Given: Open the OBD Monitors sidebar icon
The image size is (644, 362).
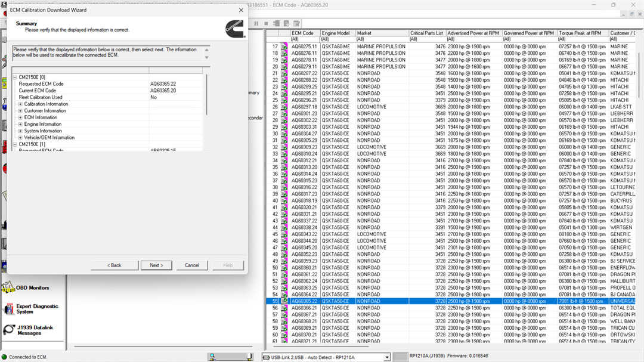Looking at the screenshot, I should pos(8,288).
